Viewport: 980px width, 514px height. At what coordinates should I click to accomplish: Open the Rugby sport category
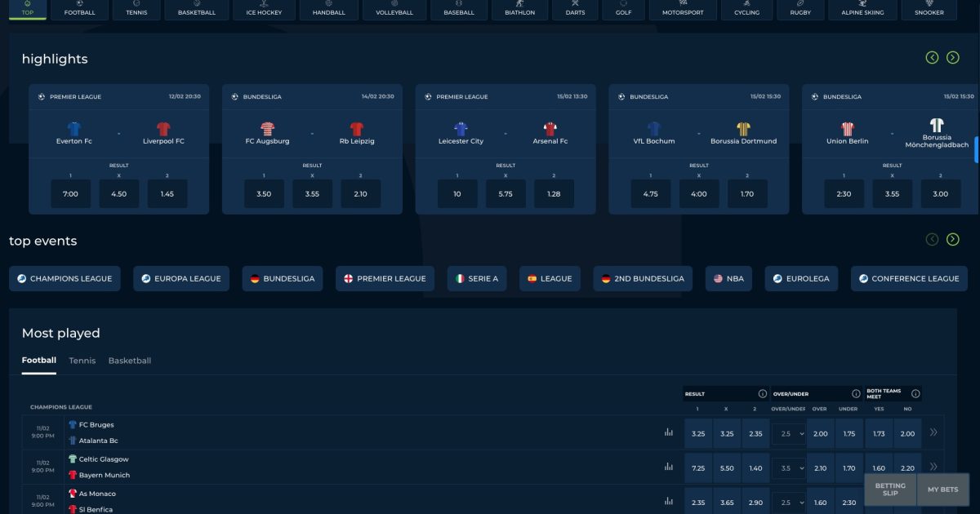click(x=800, y=10)
